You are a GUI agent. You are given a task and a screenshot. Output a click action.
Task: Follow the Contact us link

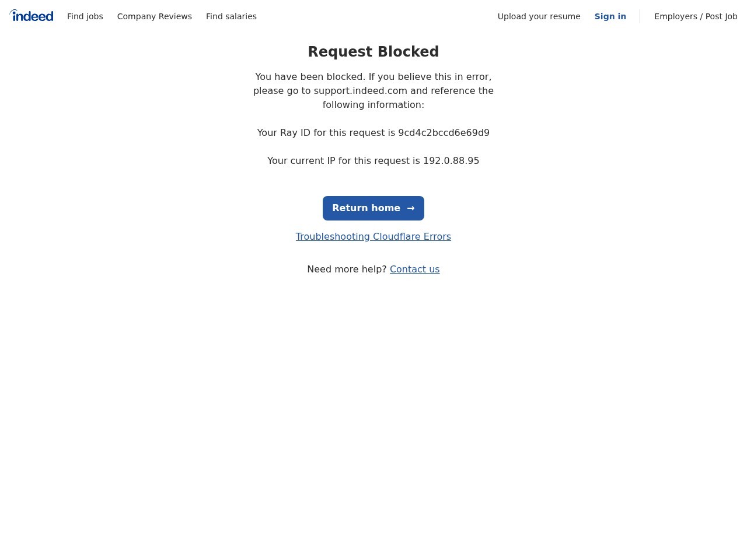pos(415,269)
